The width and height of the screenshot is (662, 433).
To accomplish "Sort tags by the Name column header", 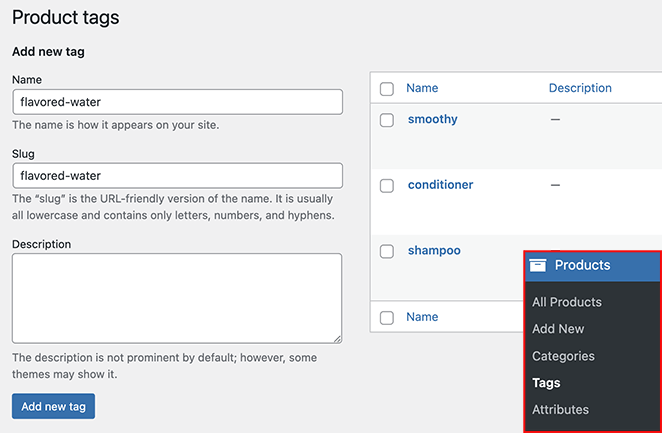I will click(x=422, y=88).
